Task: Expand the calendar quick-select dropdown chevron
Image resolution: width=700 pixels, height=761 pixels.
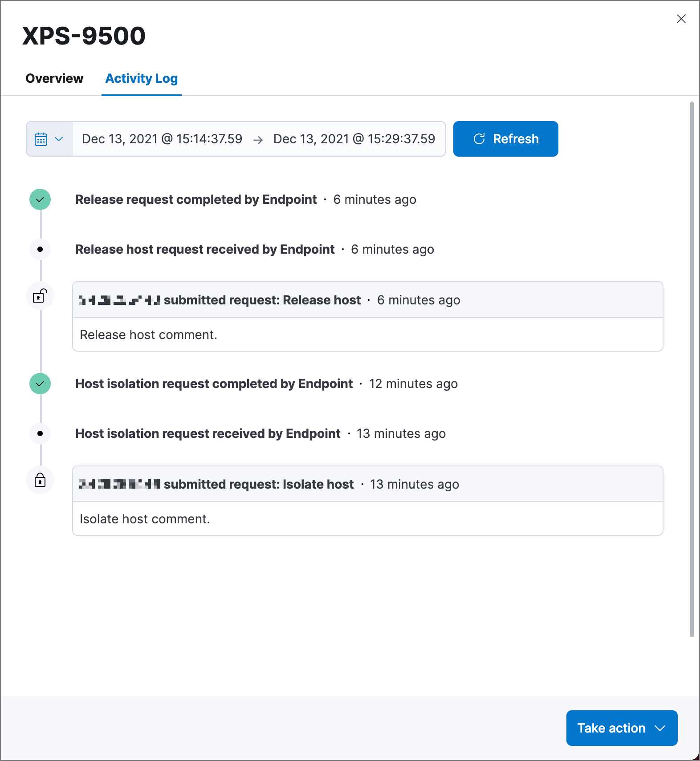Action: (58, 139)
